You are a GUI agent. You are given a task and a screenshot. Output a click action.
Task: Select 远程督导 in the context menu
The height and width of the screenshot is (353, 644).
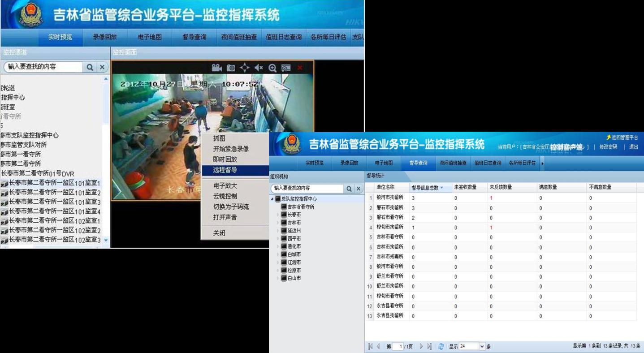225,170
